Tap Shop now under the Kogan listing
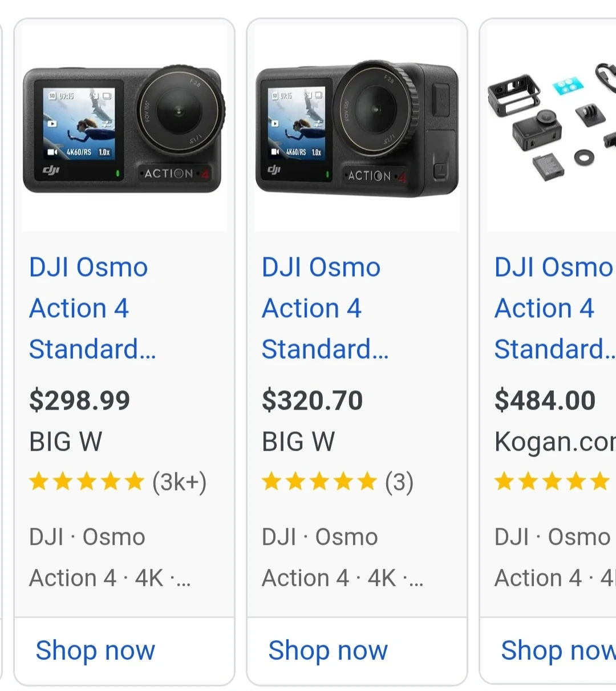 [x=558, y=650]
